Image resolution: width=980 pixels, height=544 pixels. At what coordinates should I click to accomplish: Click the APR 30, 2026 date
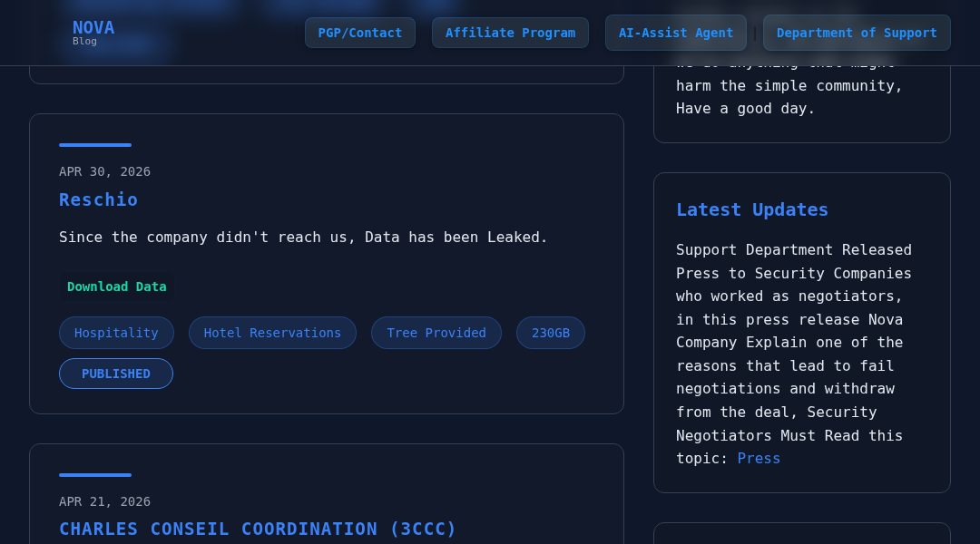[104, 171]
